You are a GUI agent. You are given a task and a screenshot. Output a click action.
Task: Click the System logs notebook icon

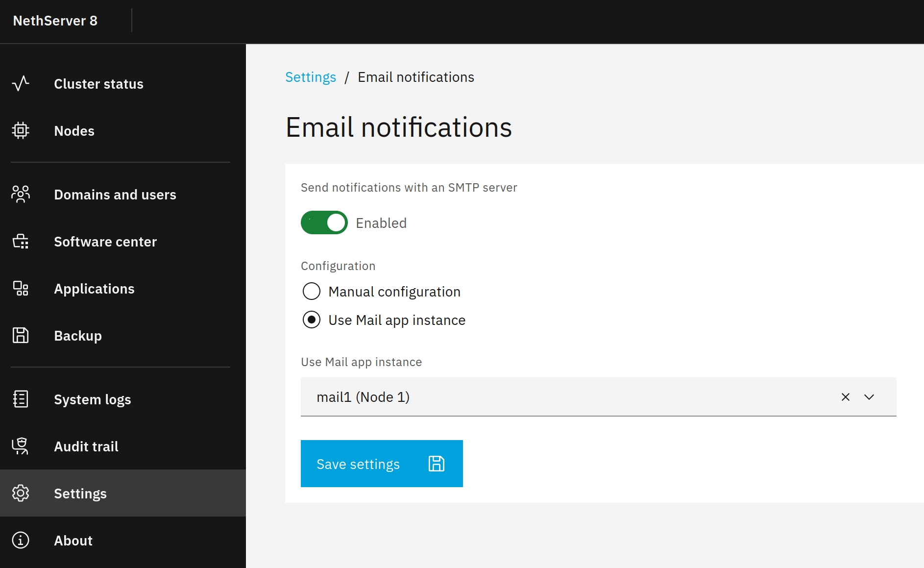[x=21, y=399]
